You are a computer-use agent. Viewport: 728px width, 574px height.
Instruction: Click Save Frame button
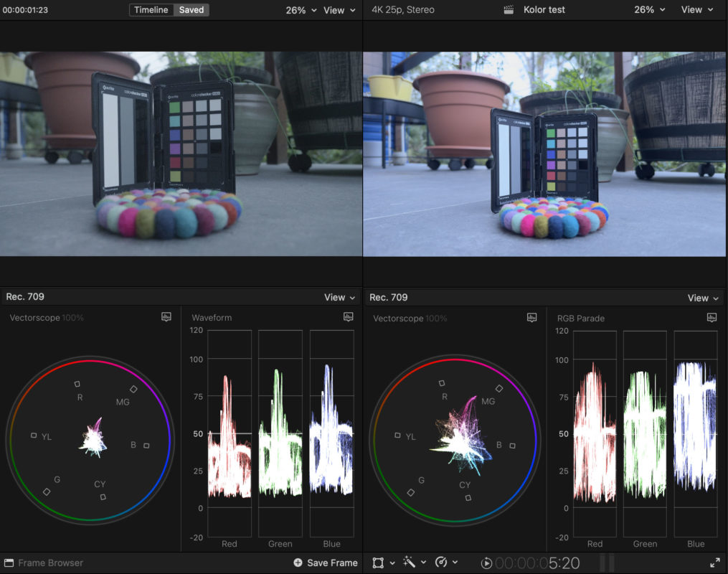[x=326, y=563]
